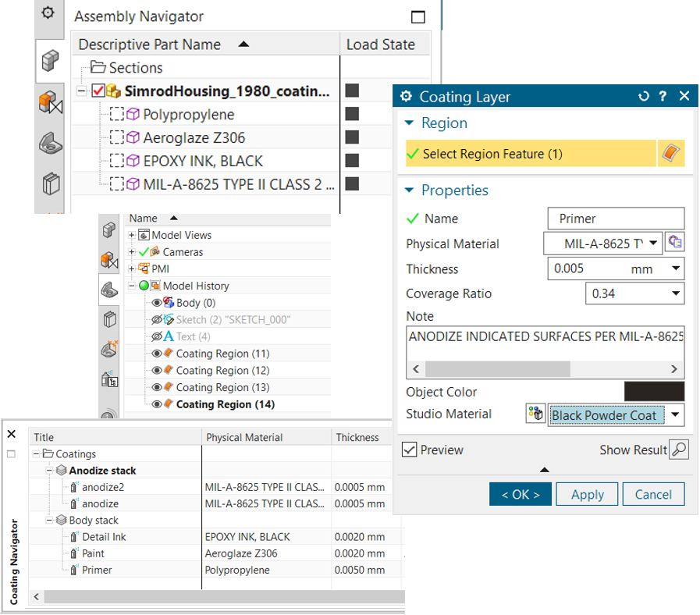Click the settings gear in Assembly Navigator
The height and width of the screenshot is (615, 700).
tap(48, 13)
